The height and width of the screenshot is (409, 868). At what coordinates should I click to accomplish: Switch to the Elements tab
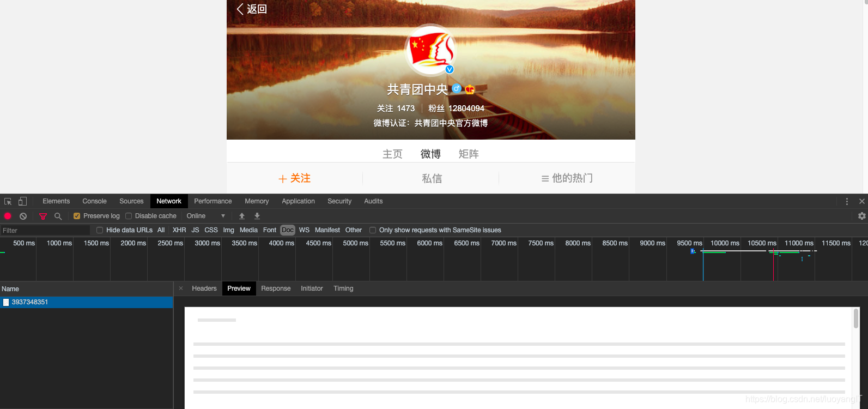56,201
